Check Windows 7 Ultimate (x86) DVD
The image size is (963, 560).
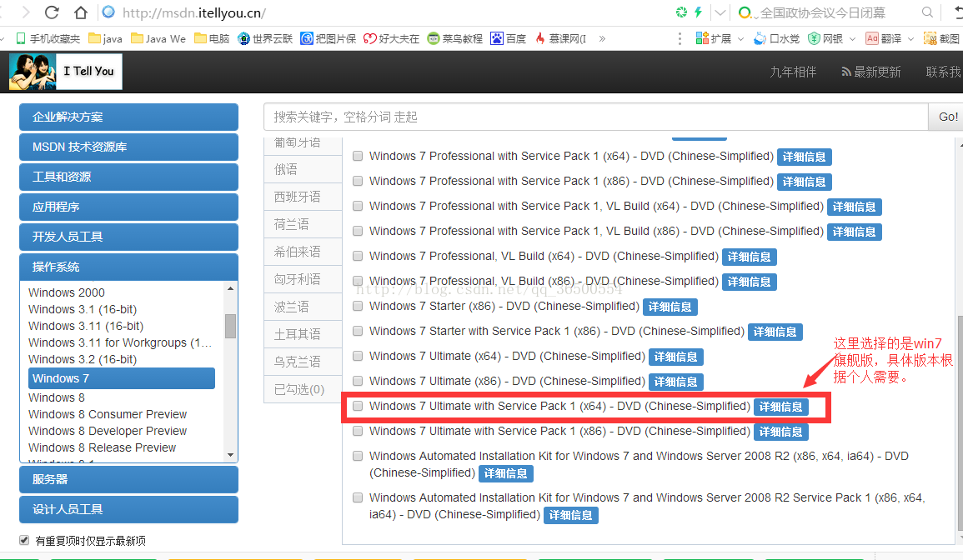[x=358, y=382]
